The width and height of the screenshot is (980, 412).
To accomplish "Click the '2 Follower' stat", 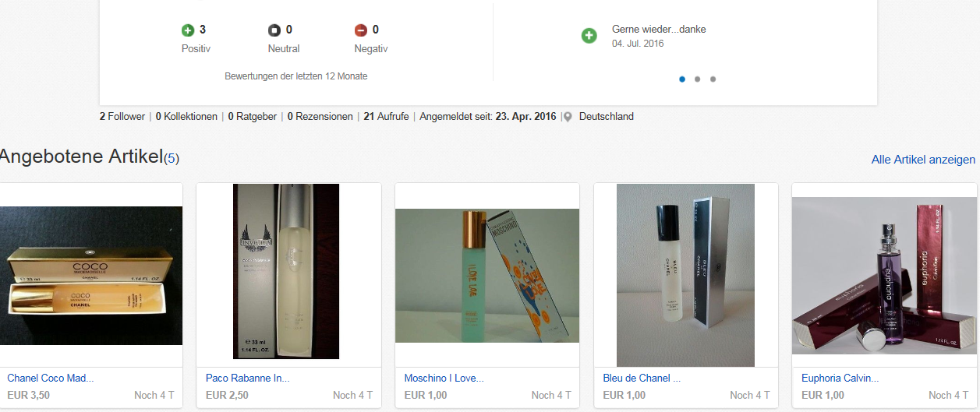I will tap(122, 117).
